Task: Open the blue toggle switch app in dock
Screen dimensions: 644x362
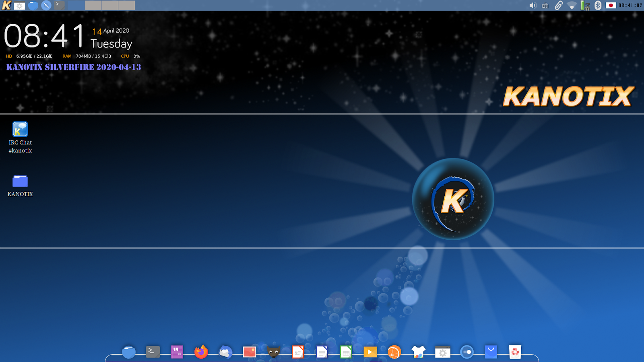Action: pyautogui.click(x=467, y=352)
